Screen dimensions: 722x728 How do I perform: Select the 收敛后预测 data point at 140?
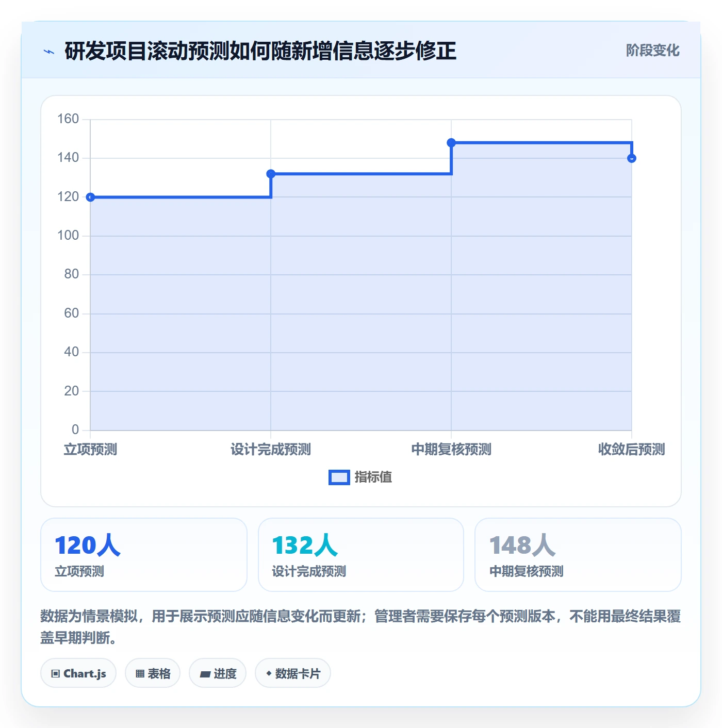click(632, 158)
